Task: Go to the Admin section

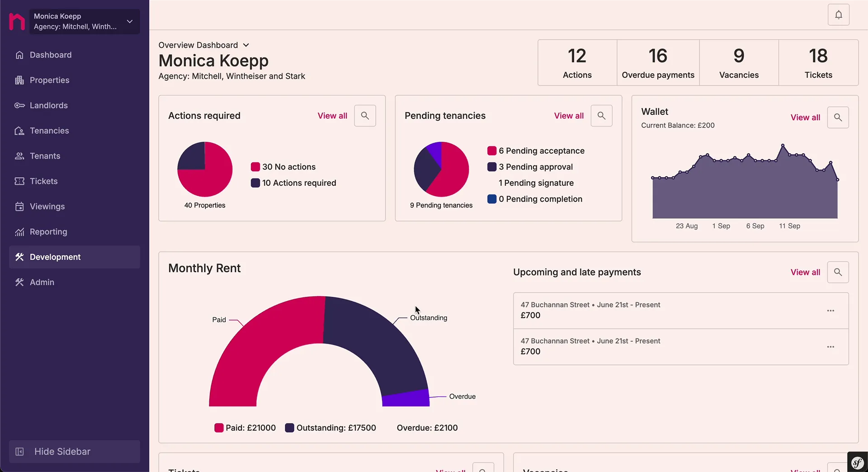Action: 41,282
